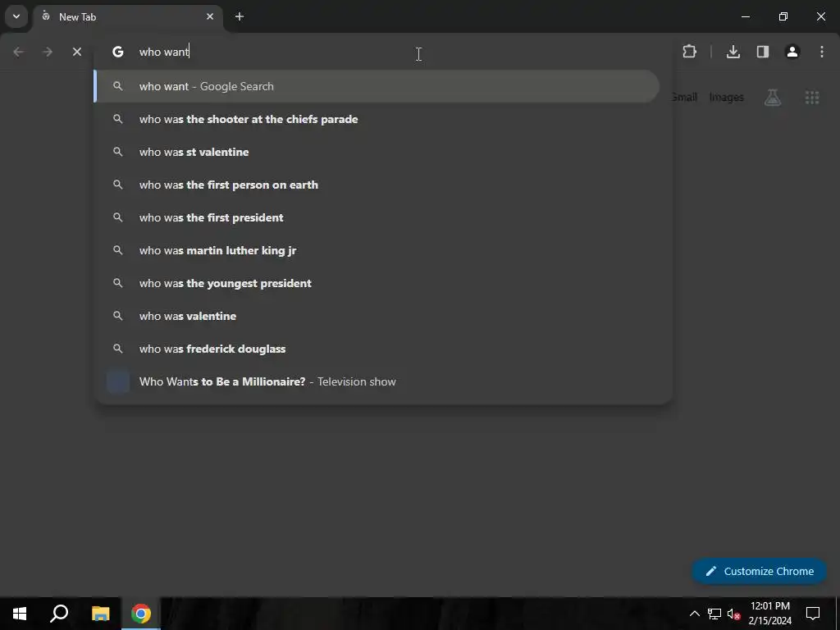Close the Chrome window

point(820,16)
